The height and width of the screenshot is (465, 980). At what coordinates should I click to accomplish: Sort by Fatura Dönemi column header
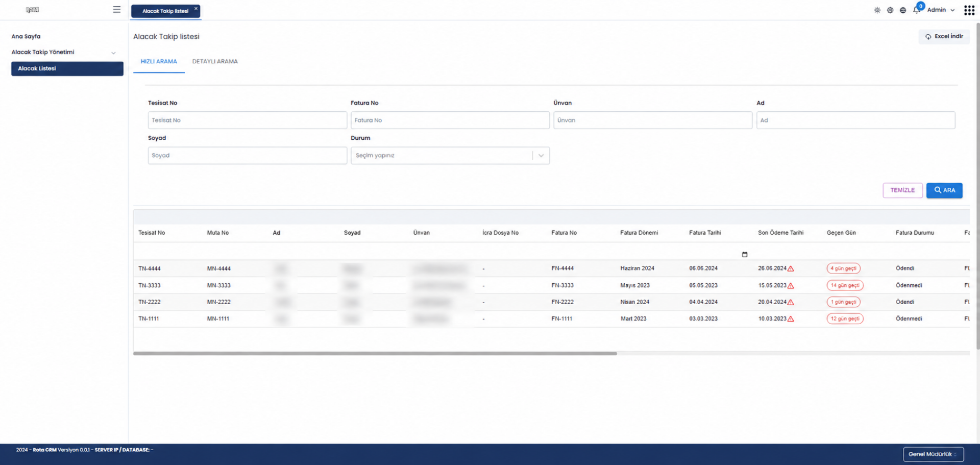639,233
